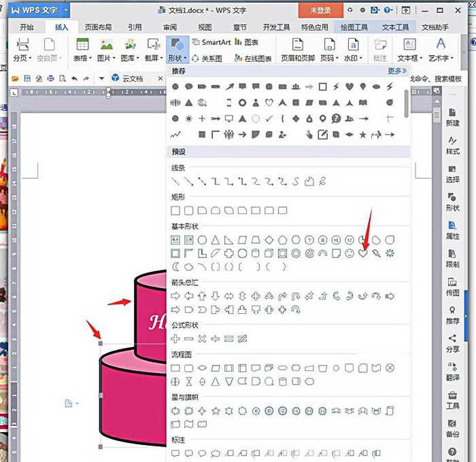Image resolution: width=476 pixels, height=462 pixels.
Task: Click the 未登录 login button
Action: [x=320, y=10]
